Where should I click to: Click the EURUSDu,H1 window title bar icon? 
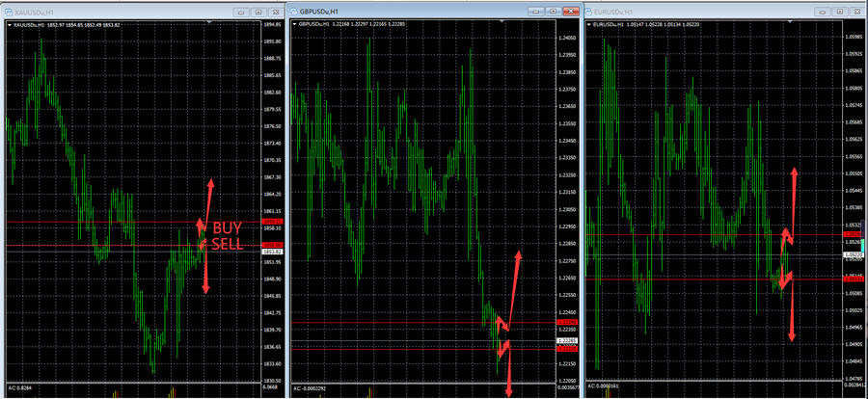pyautogui.click(x=591, y=11)
